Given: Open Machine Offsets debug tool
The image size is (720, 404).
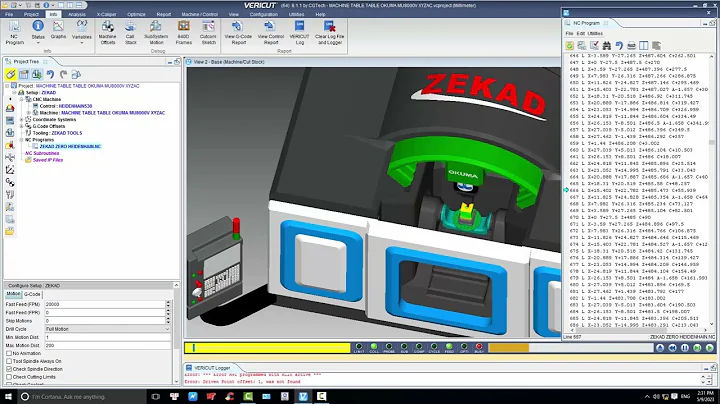Looking at the screenshot, I should tap(107, 32).
